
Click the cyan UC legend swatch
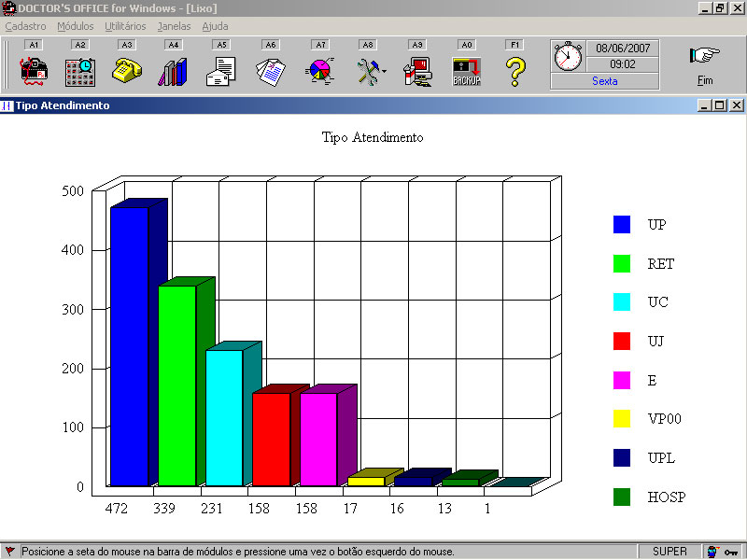coord(622,301)
